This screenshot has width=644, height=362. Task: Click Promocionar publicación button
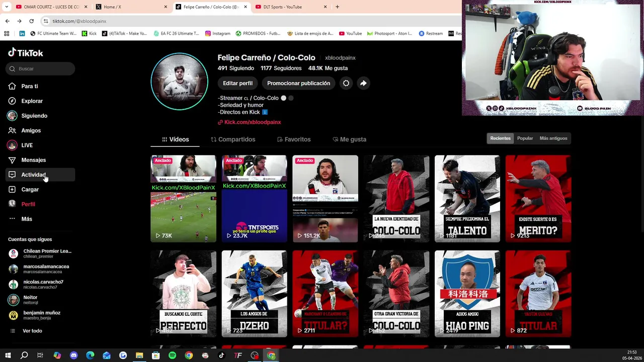tap(299, 83)
